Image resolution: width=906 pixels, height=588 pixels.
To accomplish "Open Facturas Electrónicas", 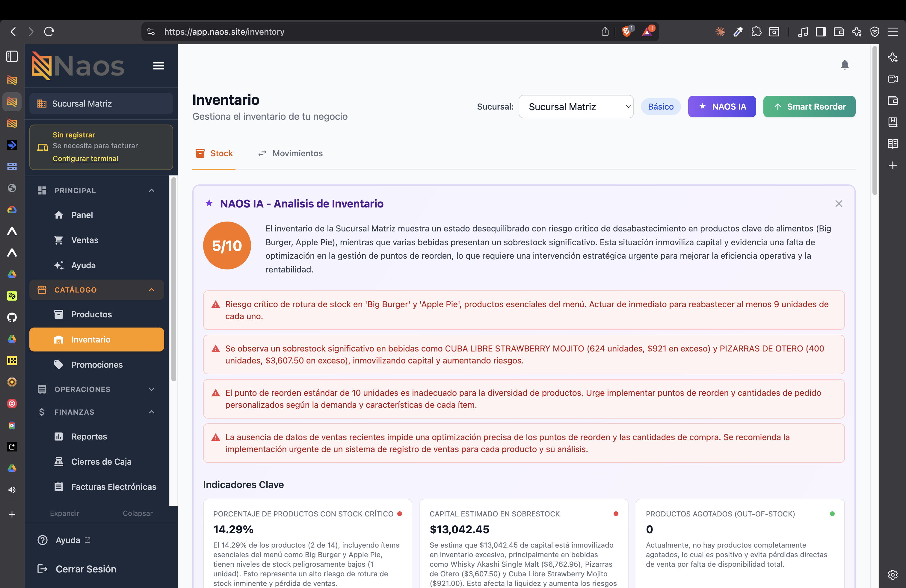I will click(97, 487).
